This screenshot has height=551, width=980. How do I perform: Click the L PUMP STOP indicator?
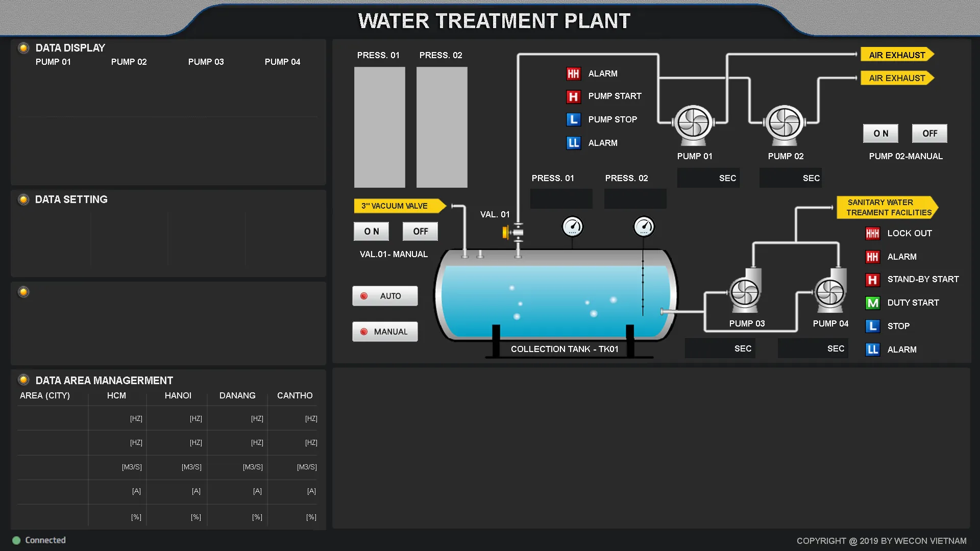pos(573,119)
